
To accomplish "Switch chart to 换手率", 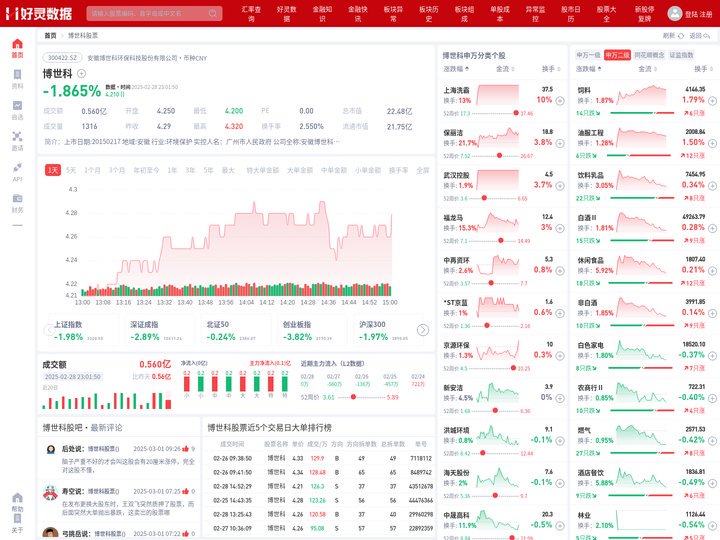I will point(398,170).
